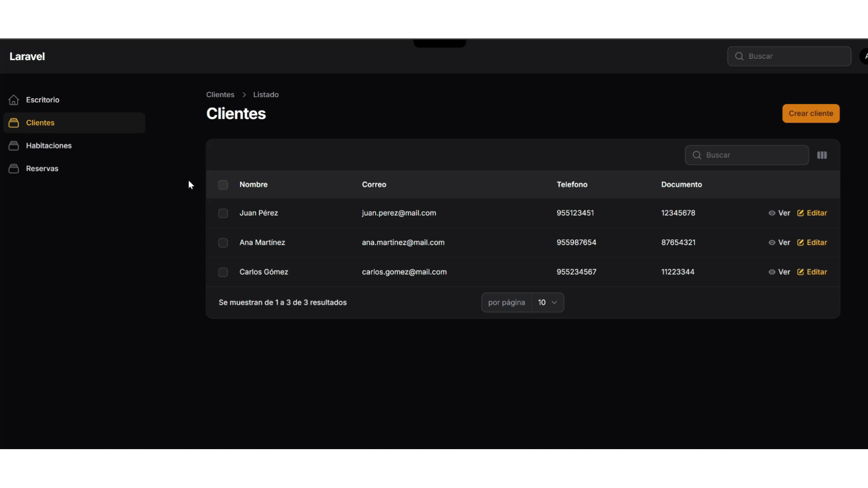This screenshot has height=488, width=868.
Task: Open the per page 10 dropdown
Action: point(547,302)
